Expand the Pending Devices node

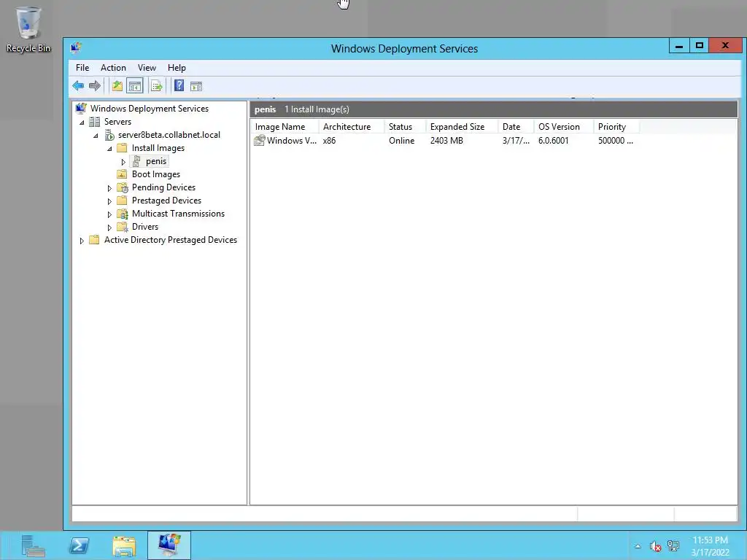click(109, 188)
